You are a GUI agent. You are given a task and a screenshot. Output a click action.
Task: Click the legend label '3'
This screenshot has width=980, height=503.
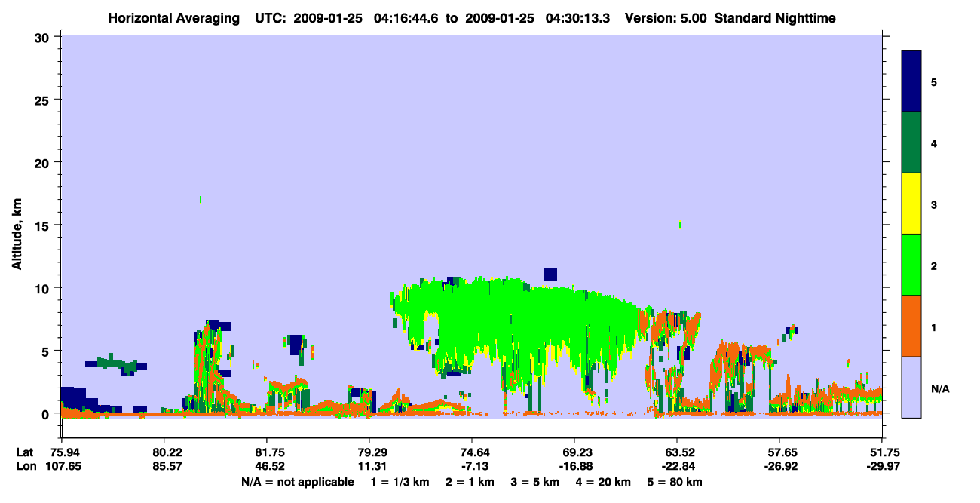(934, 204)
